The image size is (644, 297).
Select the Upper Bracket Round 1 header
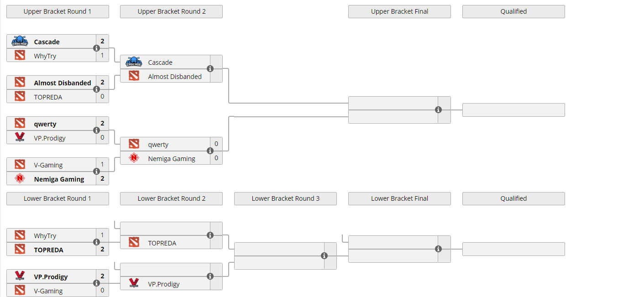point(58,11)
